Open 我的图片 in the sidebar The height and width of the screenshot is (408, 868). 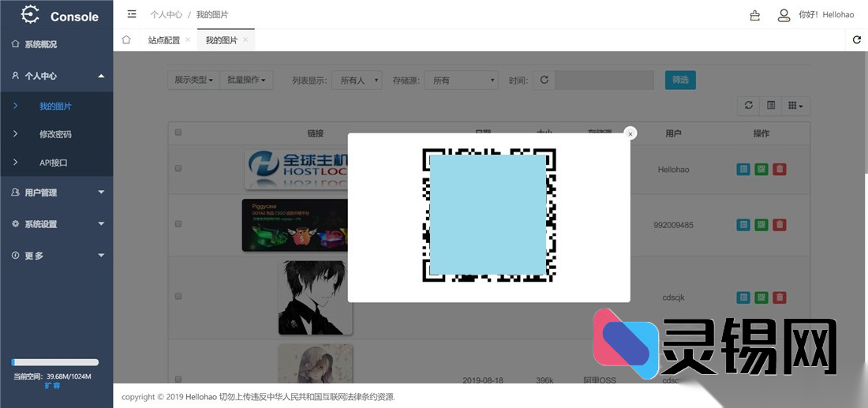(x=57, y=107)
